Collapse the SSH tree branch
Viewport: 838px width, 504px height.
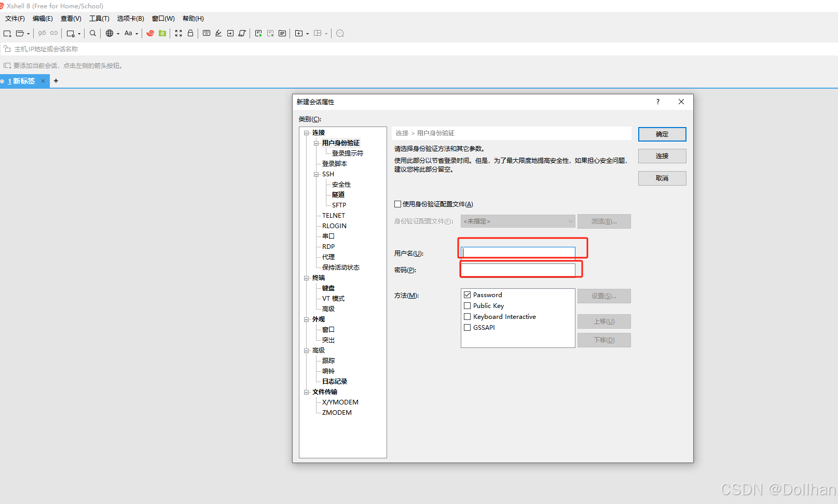[x=316, y=174]
